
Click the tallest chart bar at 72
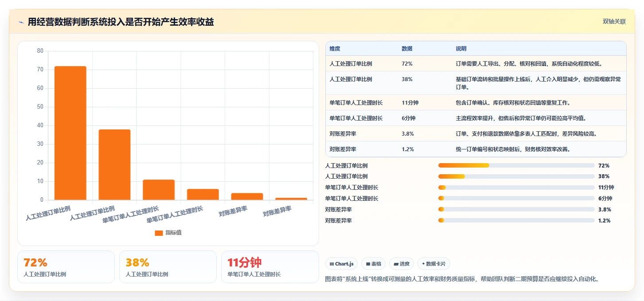point(70,133)
